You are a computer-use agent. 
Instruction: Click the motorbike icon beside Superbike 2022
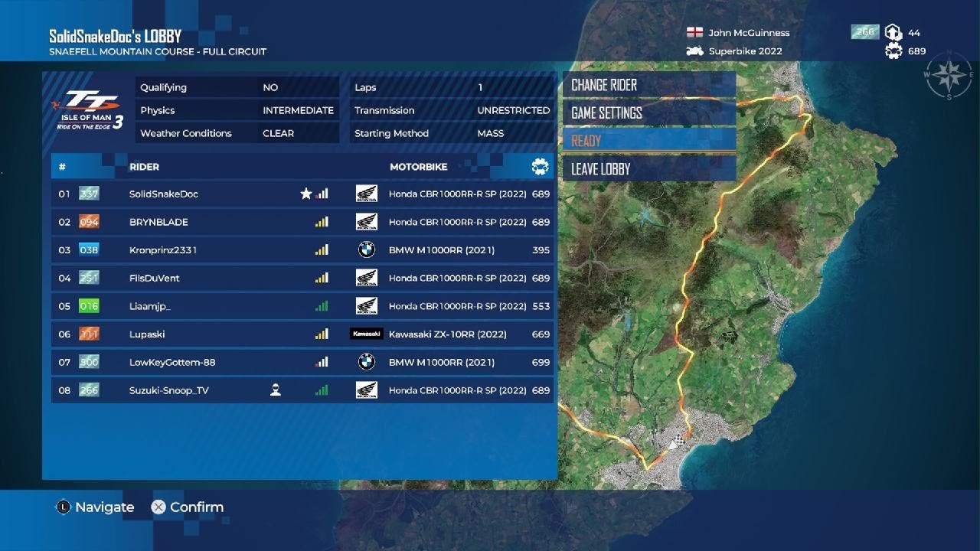pos(694,51)
